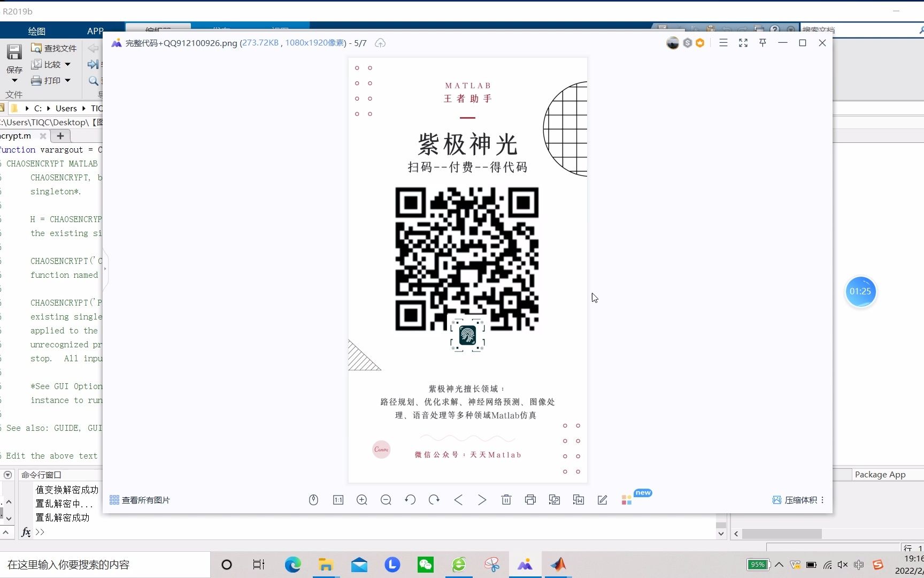Print the QR code image
Screen dimensions: 924x578
530,499
